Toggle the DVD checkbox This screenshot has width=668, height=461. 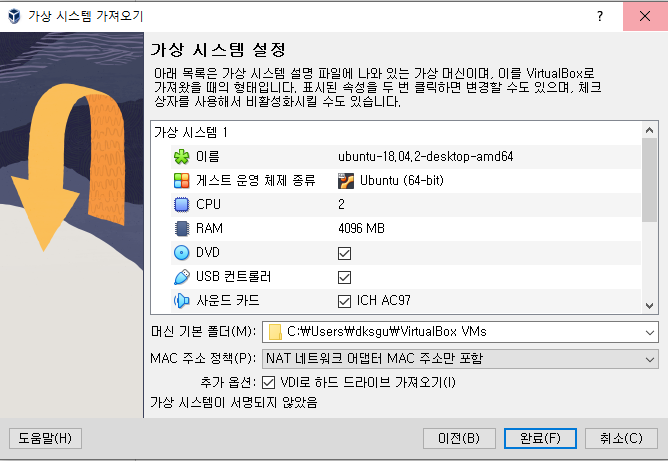pos(344,254)
